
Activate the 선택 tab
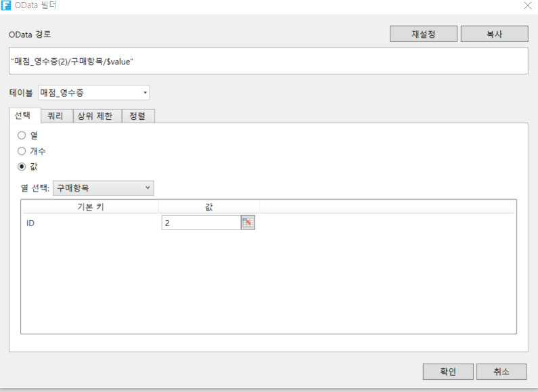(25, 116)
